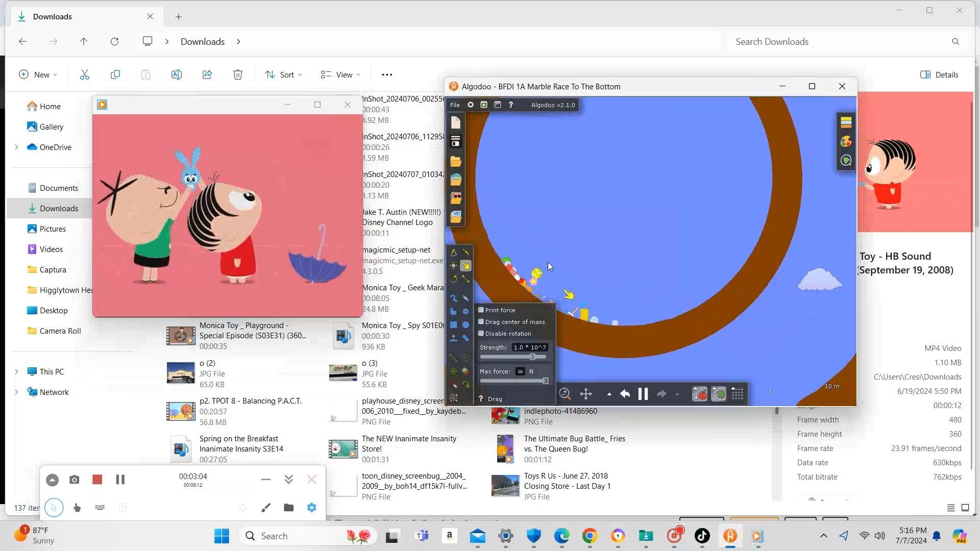Image resolution: width=980 pixels, height=551 pixels.
Task: Enable the Disable rotation checkbox
Action: [481, 334]
